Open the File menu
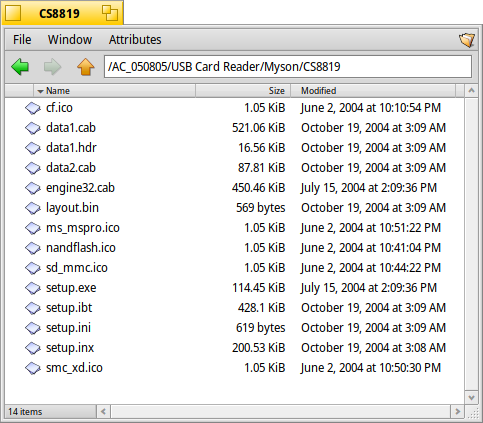The image size is (483, 423). 22,40
